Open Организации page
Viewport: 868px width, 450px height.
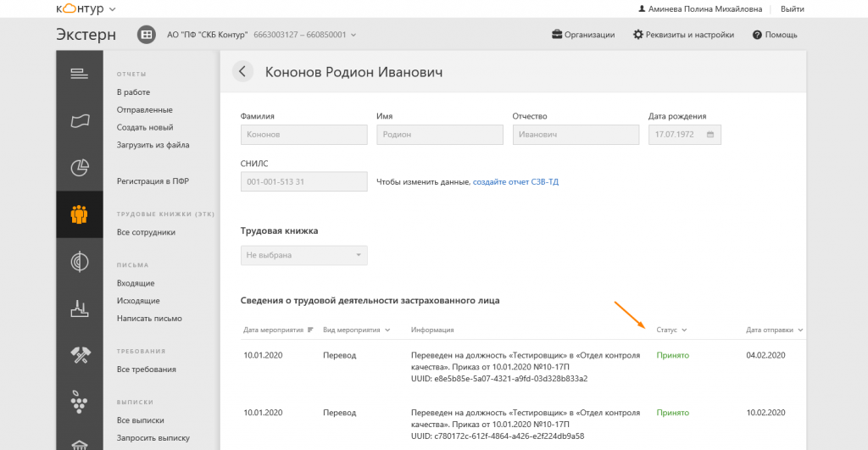click(x=590, y=34)
